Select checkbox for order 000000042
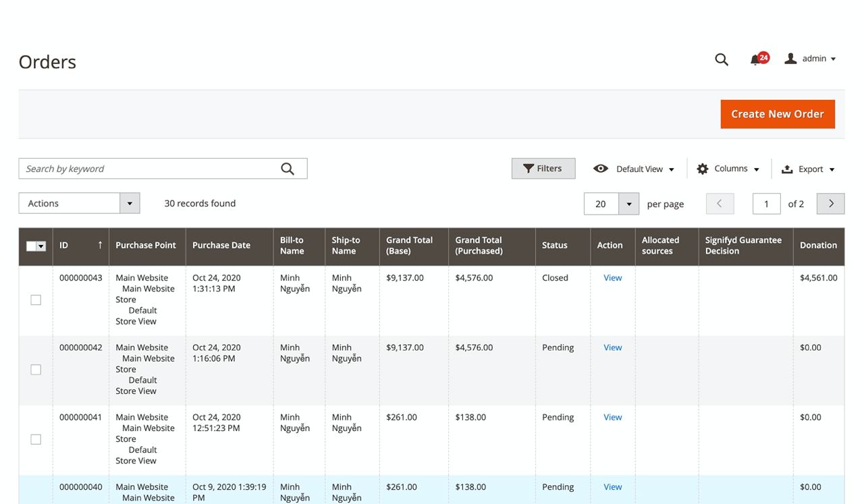 (x=36, y=370)
